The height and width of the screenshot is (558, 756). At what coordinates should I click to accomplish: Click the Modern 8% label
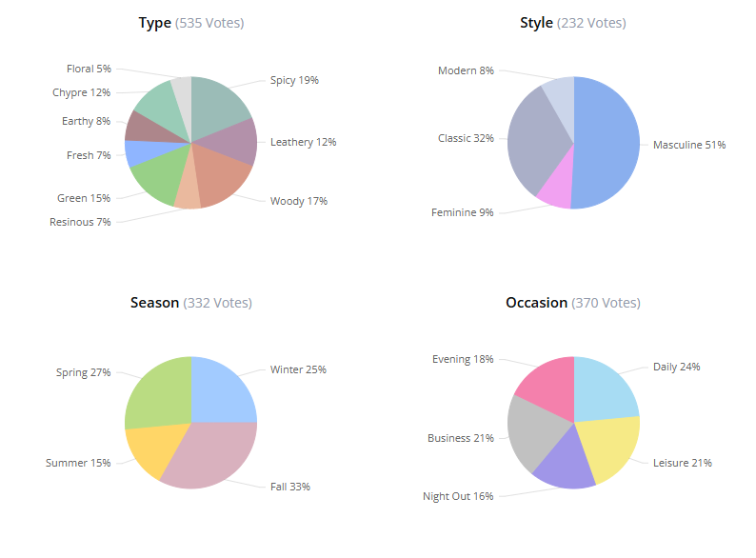[x=466, y=70]
